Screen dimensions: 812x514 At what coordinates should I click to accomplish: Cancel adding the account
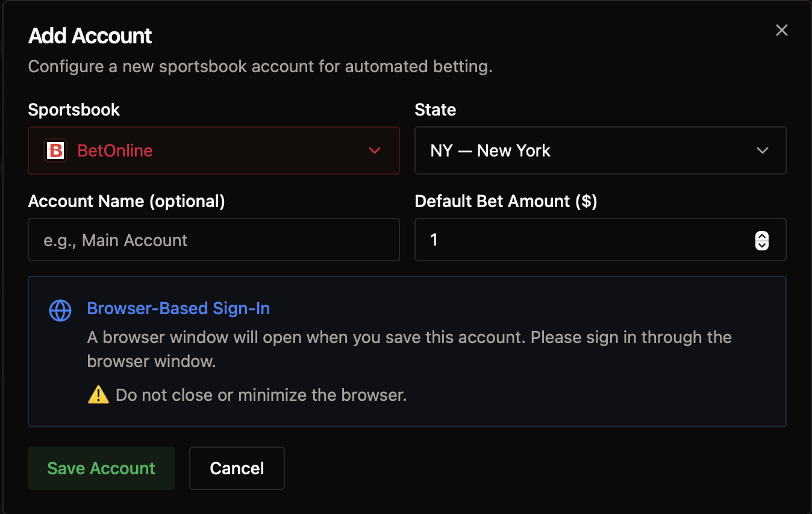tap(237, 468)
